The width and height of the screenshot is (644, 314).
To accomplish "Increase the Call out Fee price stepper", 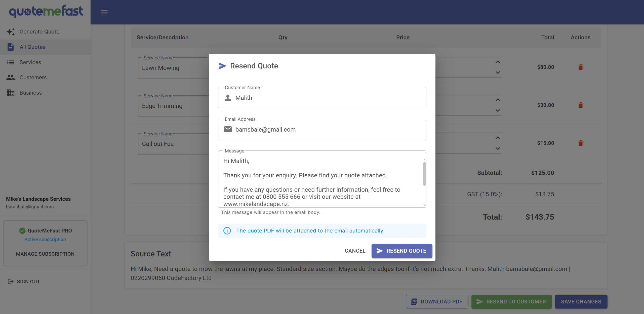I will tap(498, 138).
